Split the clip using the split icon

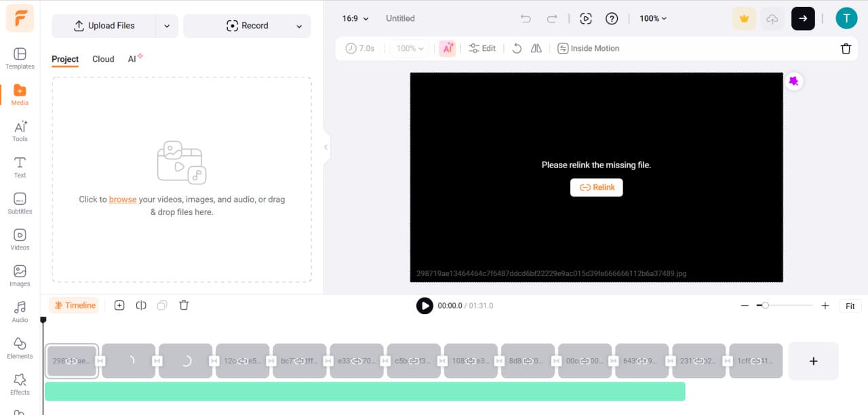(x=141, y=305)
